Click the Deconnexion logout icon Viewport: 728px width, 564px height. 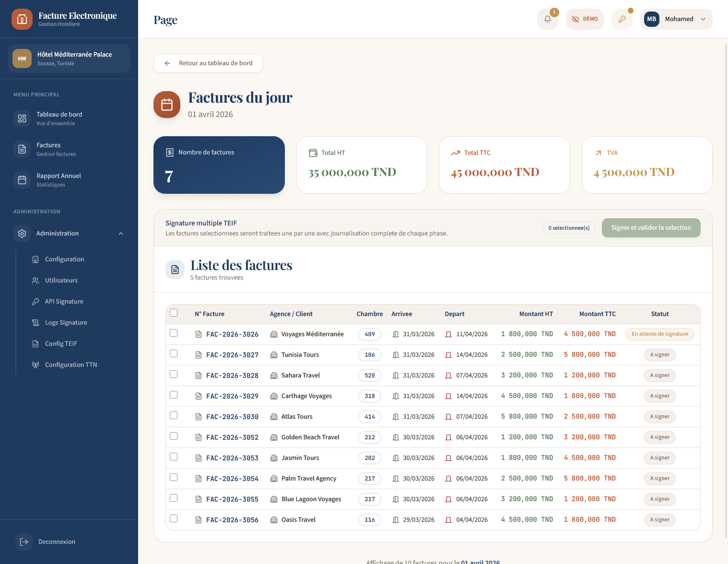click(x=24, y=542)
